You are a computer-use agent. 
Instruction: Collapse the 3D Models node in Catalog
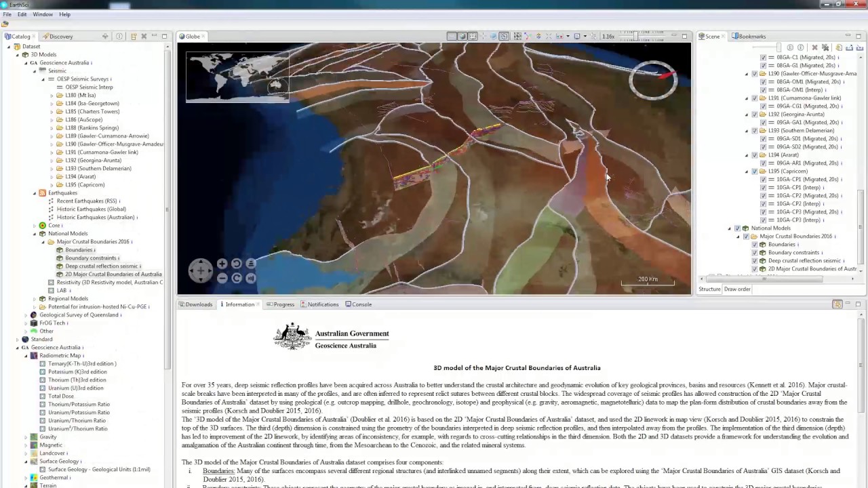point(18,55)
